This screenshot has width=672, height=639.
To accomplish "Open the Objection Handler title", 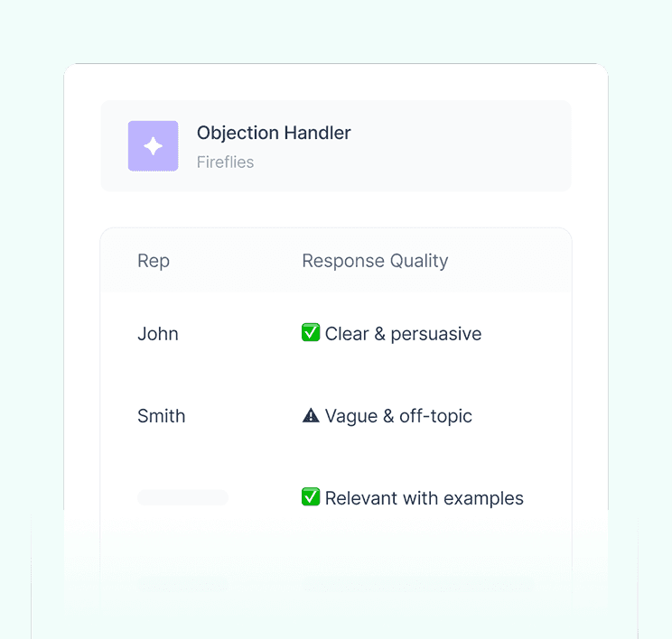I will pyautogui.click(x=274, y=133).
